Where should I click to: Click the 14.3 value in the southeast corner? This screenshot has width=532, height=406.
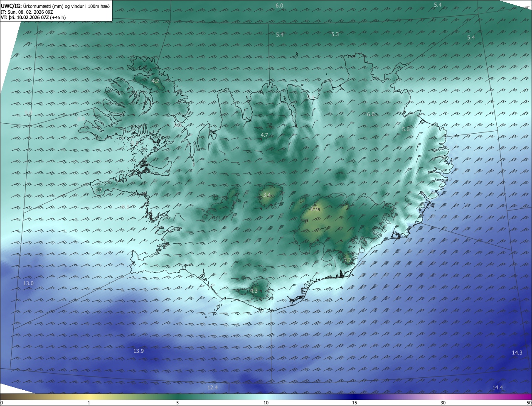517,352
